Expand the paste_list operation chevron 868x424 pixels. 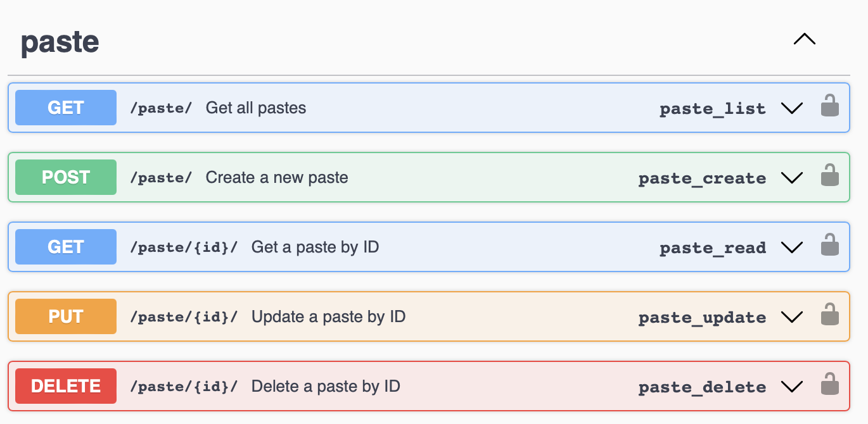(x=792, y=108)
